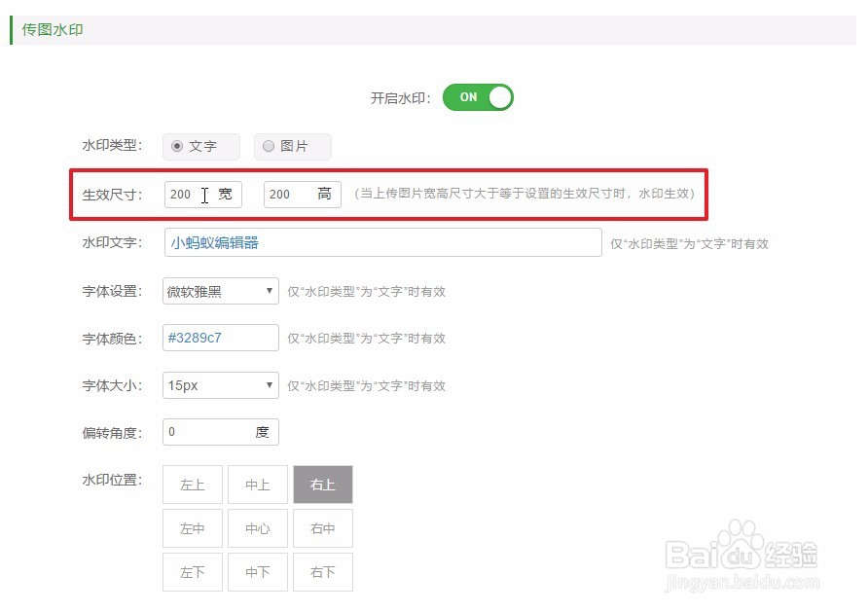Screen dimensions: 868x612
Task: Pick the 右下 watermark position
Action: point(322,571)
